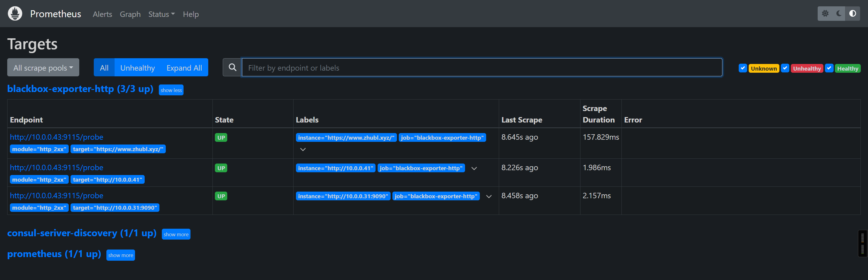The image size is (868, 280).
Task: Focus the Filter by endpoint or labels field
Action: pos(482,68)
